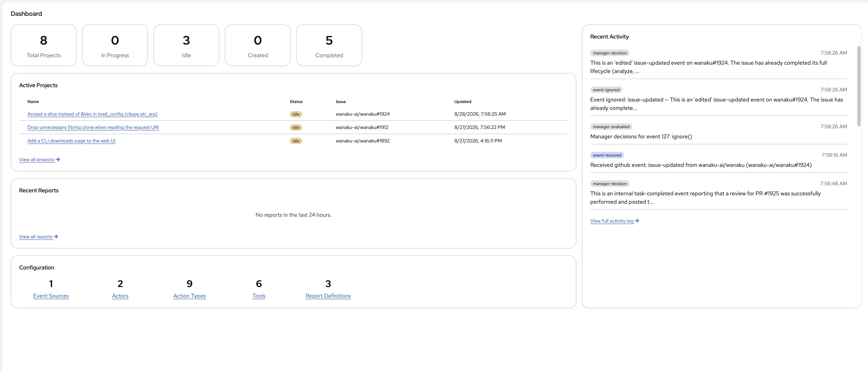Click the 'Received github event' activity text

pos(701,165)
